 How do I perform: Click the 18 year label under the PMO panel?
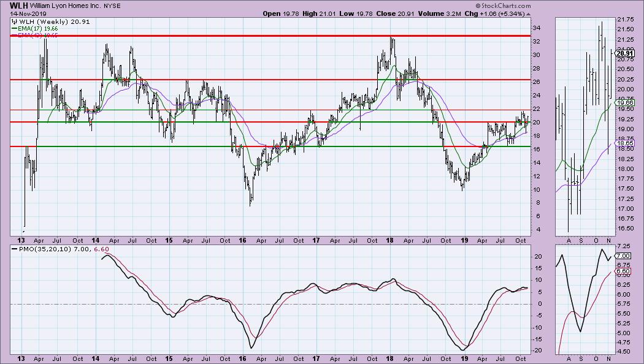tap(389, 358)
